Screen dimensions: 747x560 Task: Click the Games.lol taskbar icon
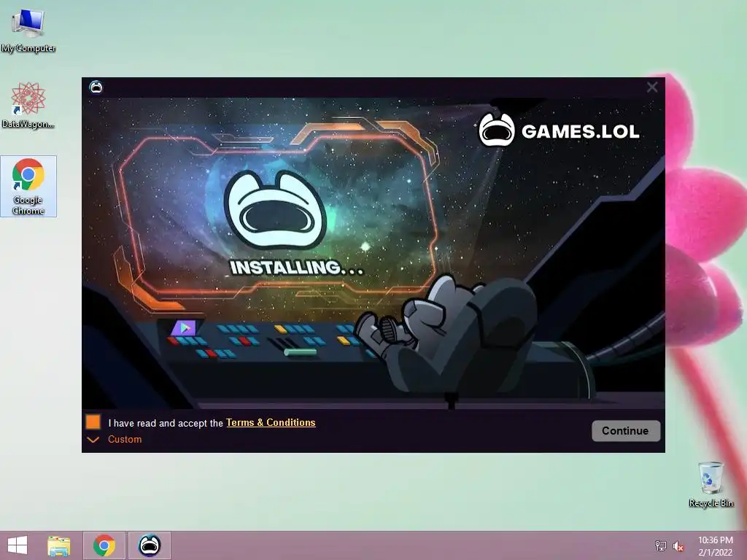(149, 545)
